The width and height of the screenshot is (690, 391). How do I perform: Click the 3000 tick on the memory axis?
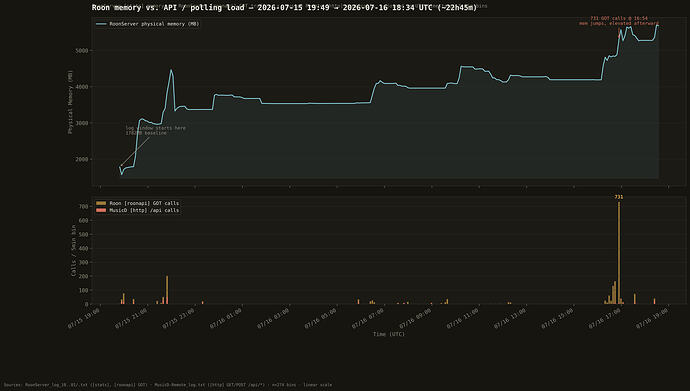click(82, 123)
